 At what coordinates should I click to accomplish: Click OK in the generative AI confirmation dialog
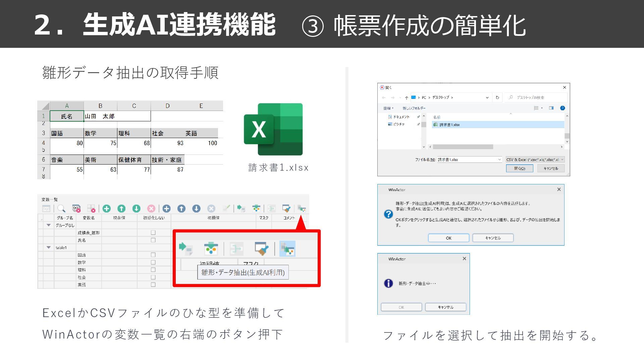[x=449, y=238]
